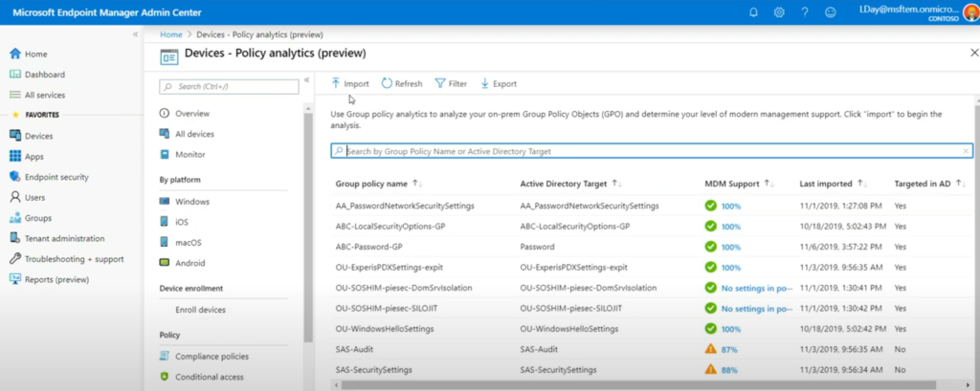Open the 87% link for SAS-Audit
The width and height of the screenshot is (980, 391).
pos(729,349)
